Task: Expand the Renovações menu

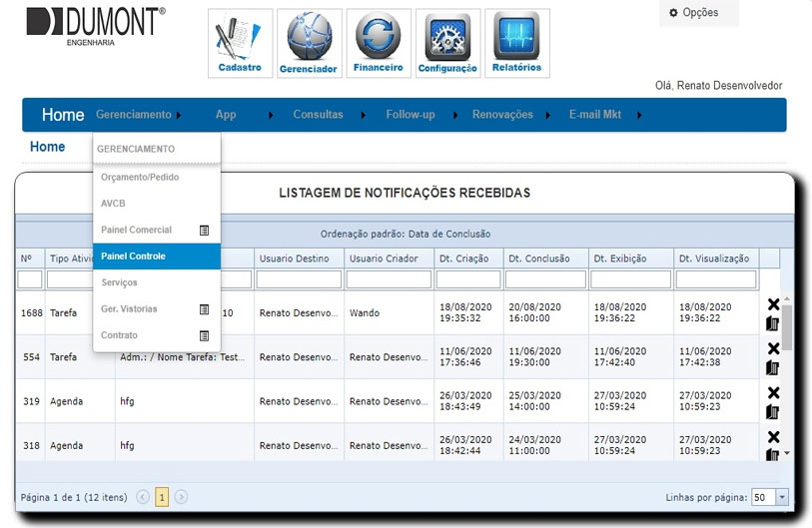Action: click(502, 115)
